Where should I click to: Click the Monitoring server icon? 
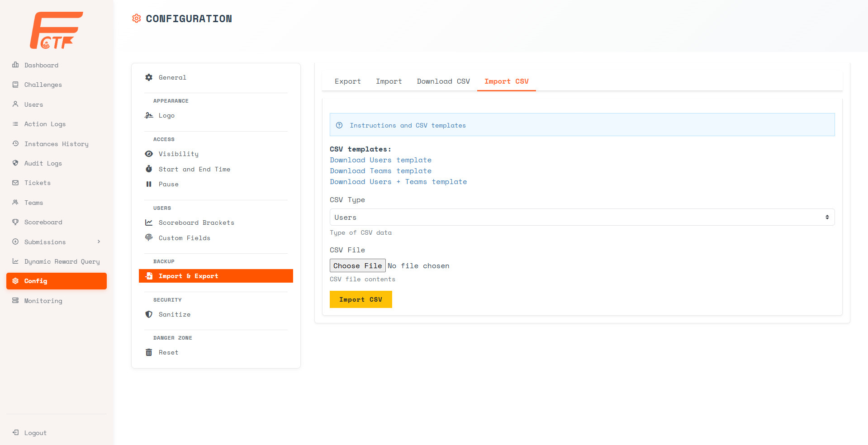click(15, 300)
